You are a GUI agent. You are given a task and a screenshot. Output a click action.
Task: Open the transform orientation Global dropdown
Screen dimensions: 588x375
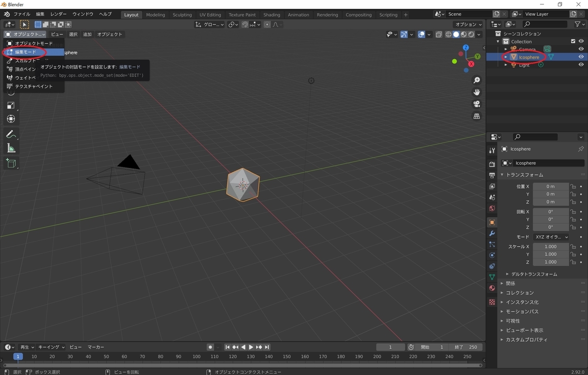pyautogui.click(x=210, y=24)
